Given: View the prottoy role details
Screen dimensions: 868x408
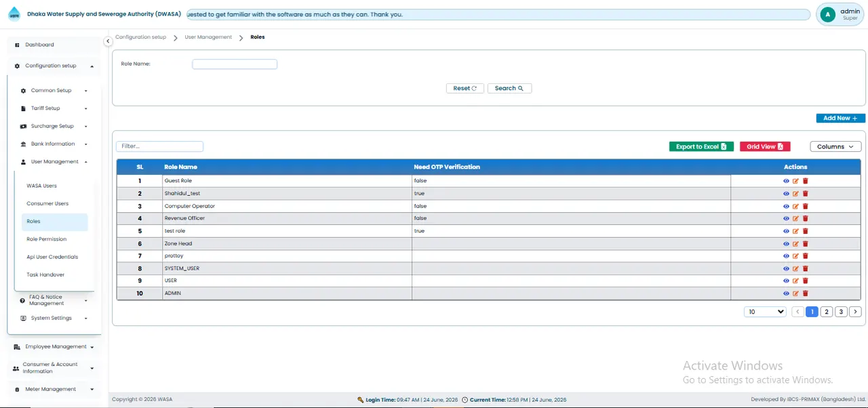Looking at the screenshot, I should tap(786, 256).
